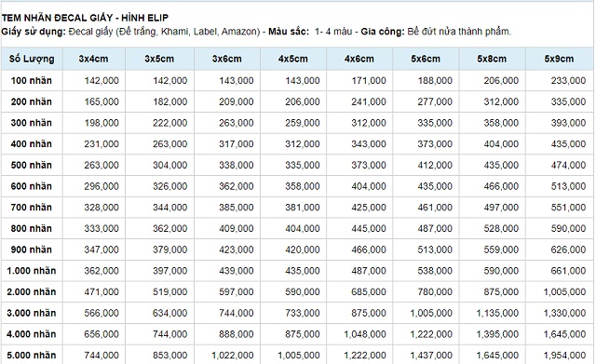Click price 412,000 in 5x6cm column
Viewport: 596px width, 364px height.
435,166
